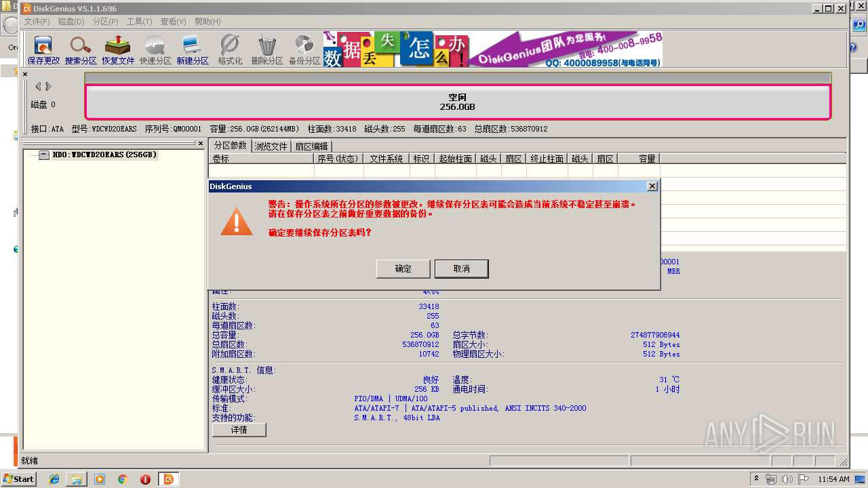The image size is (868, 488).
Task: Click the 格式化 (Format) toolbar icon
Action: tap(230, 50)
